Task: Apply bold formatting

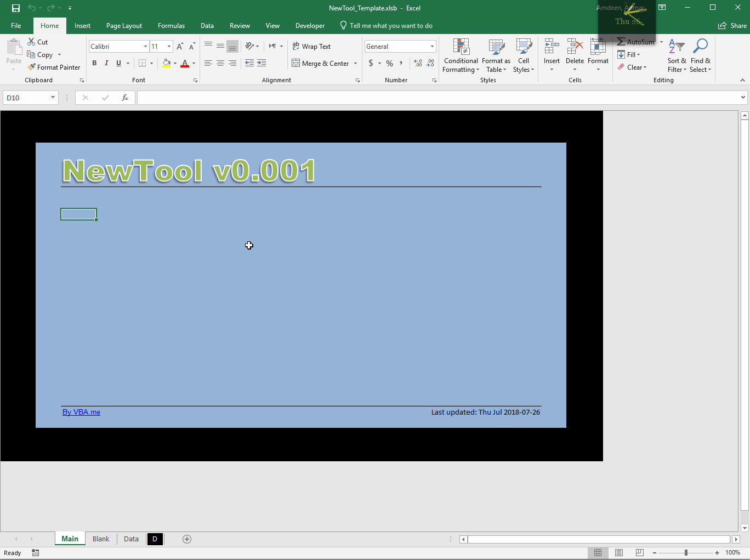Action: (x=94, y=63)
